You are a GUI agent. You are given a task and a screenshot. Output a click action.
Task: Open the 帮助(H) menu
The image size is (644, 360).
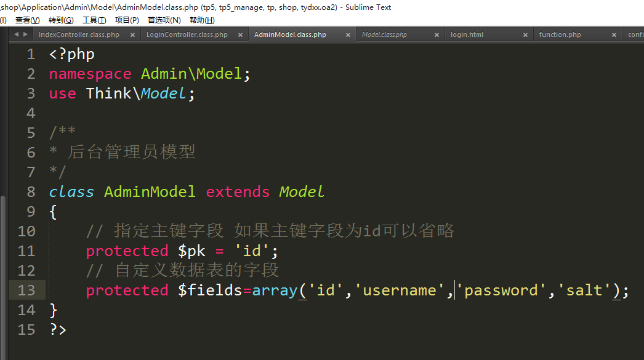click(202, 20)
